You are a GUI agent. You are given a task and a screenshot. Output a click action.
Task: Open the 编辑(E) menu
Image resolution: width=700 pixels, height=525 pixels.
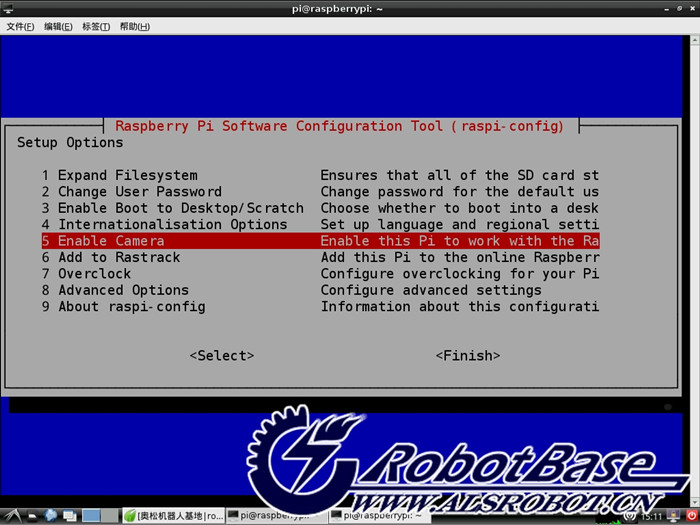coord(58,27)
